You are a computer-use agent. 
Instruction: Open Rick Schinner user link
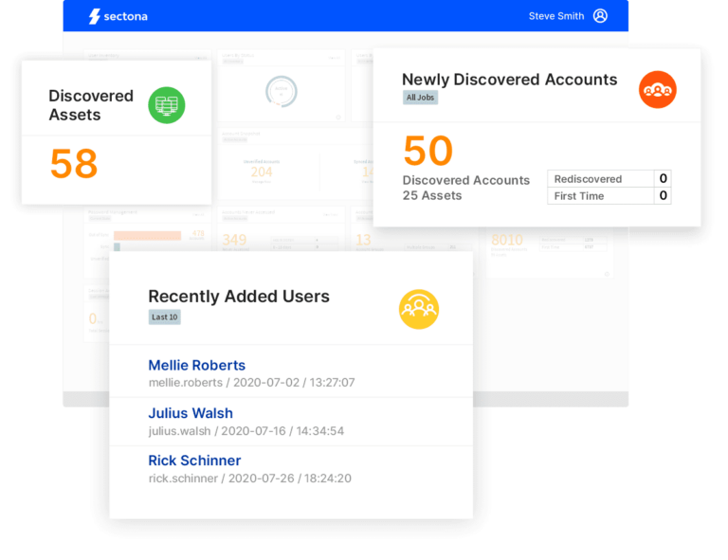pos(194,461)
